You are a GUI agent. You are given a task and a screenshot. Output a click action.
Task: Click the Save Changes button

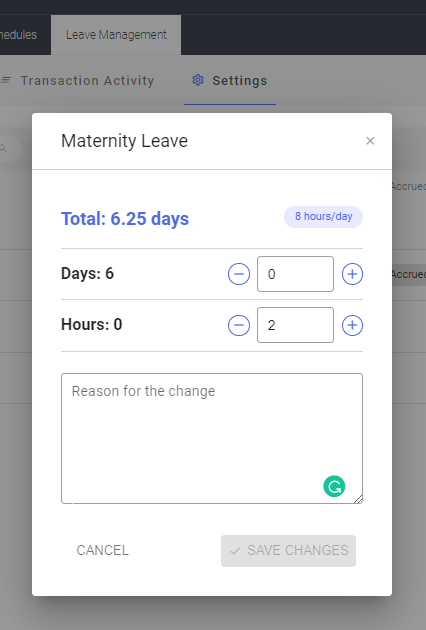click(x=288, y=551)
